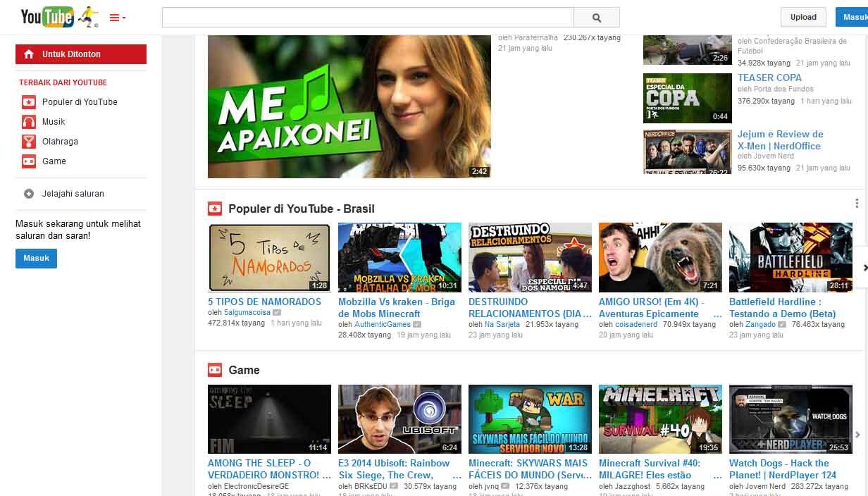This screenshot has height=496, width=868.
Task: Click the 5 Tipos de Namorados thumbnail
Action: (269, 257)
